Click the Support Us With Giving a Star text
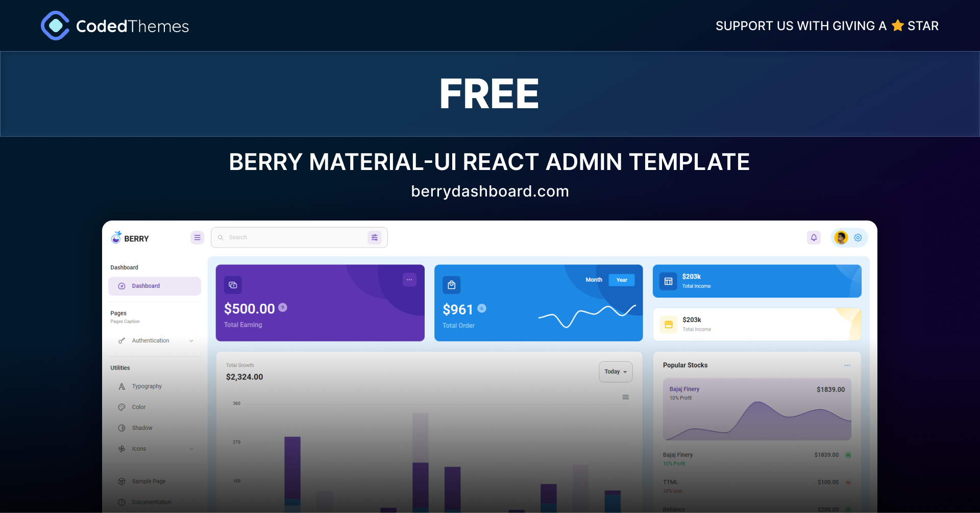Image resolution: width=980 pixels, height=513 pixels. [x=827, y=26]
